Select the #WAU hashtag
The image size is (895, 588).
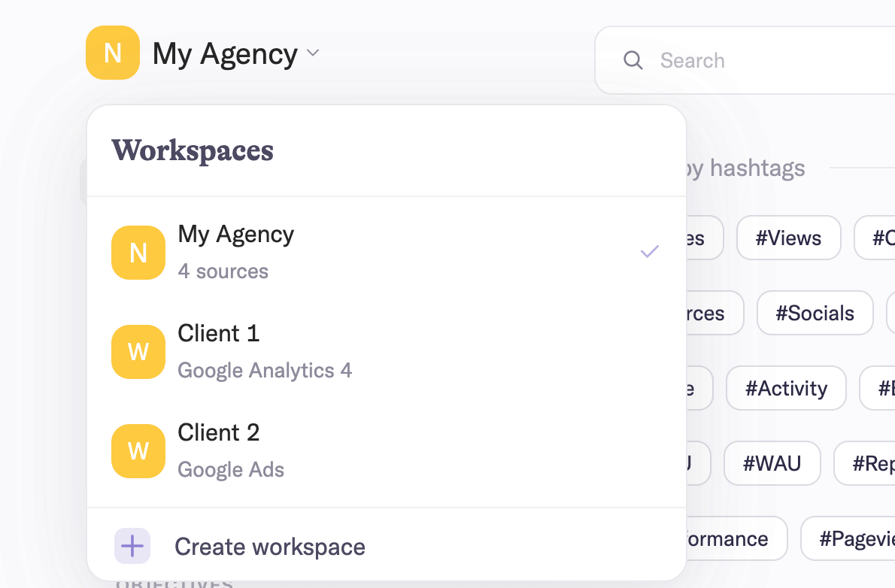(x=772, y=463)
